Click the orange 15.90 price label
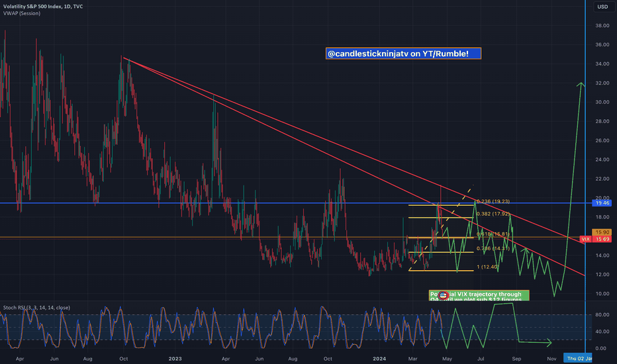The height and width of the screenshot is (364, 617). [602, 232]
